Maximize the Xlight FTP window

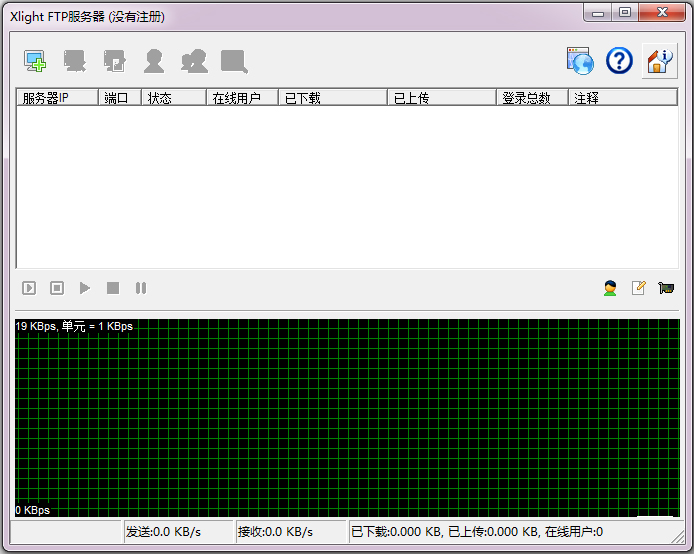[625, 13]
